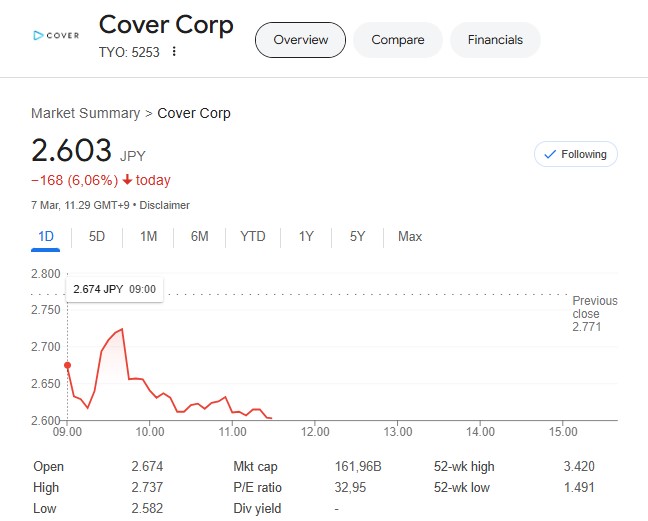Image resolution: width=648 pixels, height=521 pixels.
Task: Click the 15.00 time axis label
Action: [562, 432]
